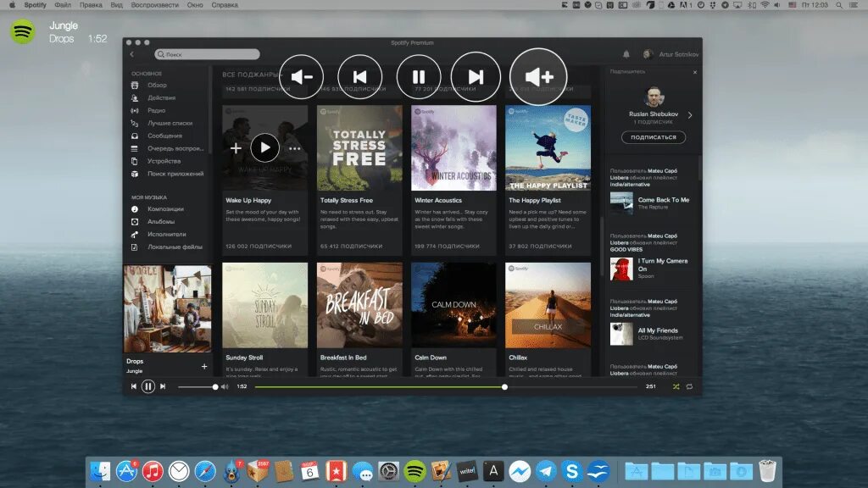The image size is (868, 488).
Task: Open Spotify from the Dock
Action: 415,471
